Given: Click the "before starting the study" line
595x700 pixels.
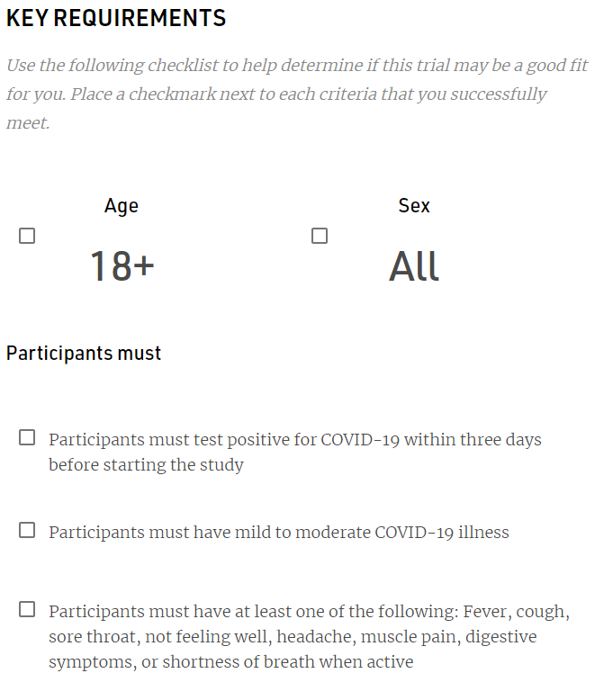Looking at the screenshot, I should (146, 465).
